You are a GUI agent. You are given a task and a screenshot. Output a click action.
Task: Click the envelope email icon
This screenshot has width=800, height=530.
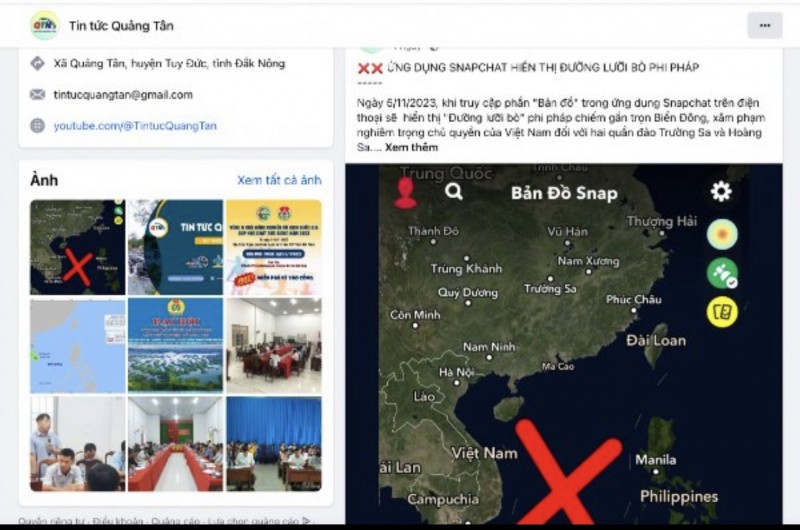[37, 94]
